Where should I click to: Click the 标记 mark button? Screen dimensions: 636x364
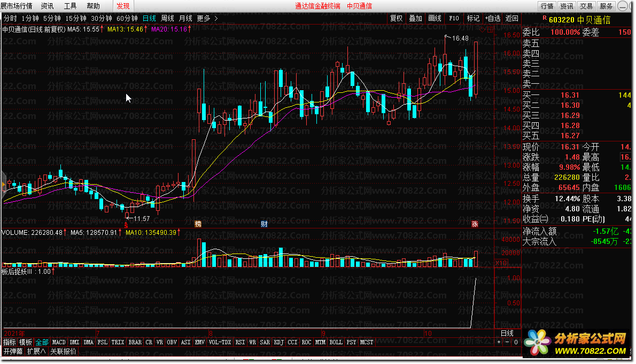pos(473,18)
